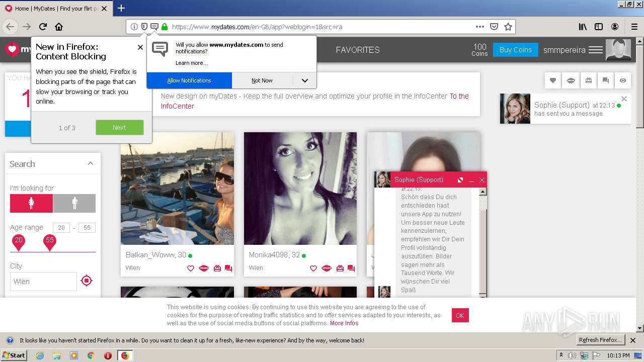Open the More Infos cookie link
Viewport: 644px width, 362px height.
click(x=344, y=323)
